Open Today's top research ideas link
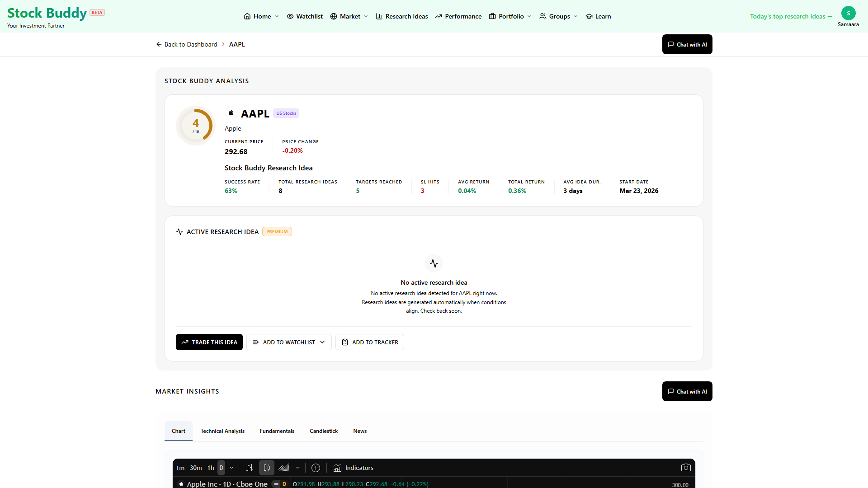 point(791,16)
